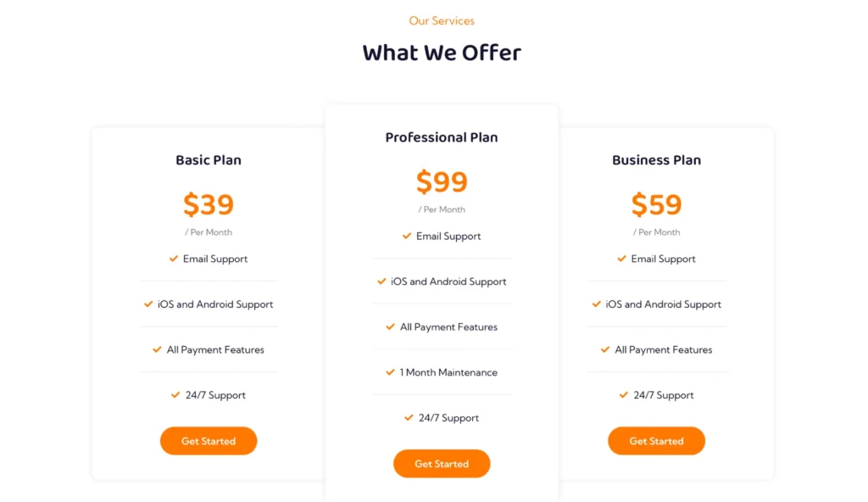The width and height of the screenshot is (868, 502).
Task: Click checkmark beside Professional 1 Month Maintenance
Action: (391, 372)
